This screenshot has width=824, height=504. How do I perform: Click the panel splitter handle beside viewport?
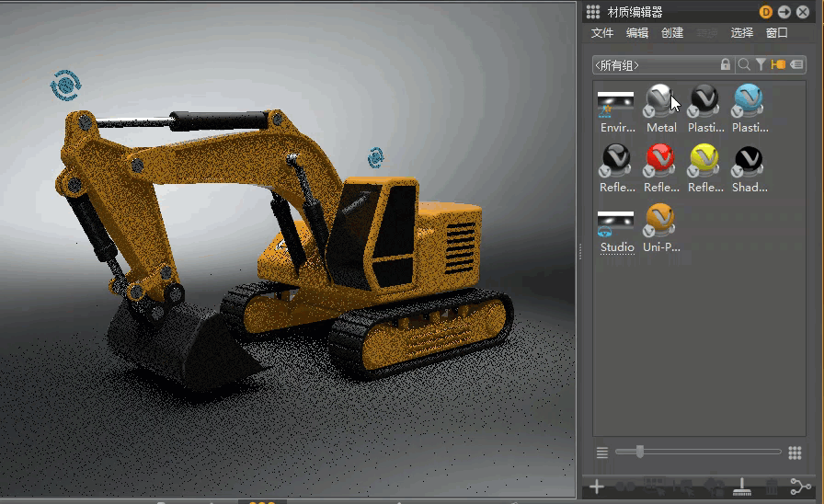(579, 252)
